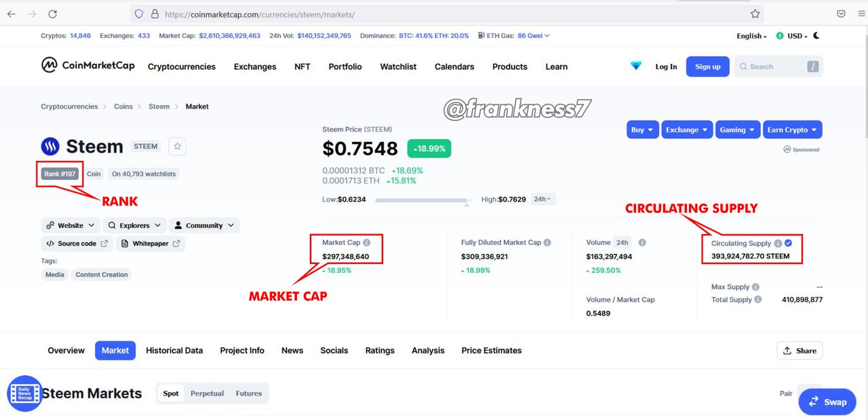Click the browser forward arrow

click(32, 14)
